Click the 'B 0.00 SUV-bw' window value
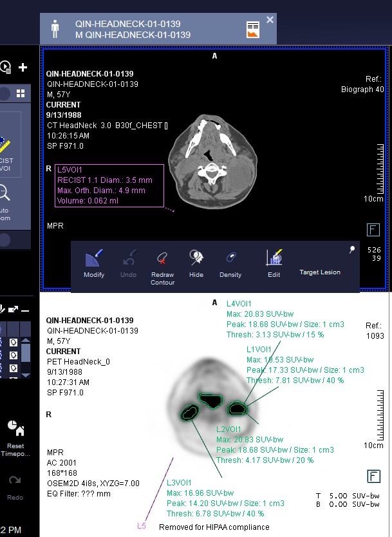Image resolution: width=392 pixels, height=537 pixels. pos(348,504)
